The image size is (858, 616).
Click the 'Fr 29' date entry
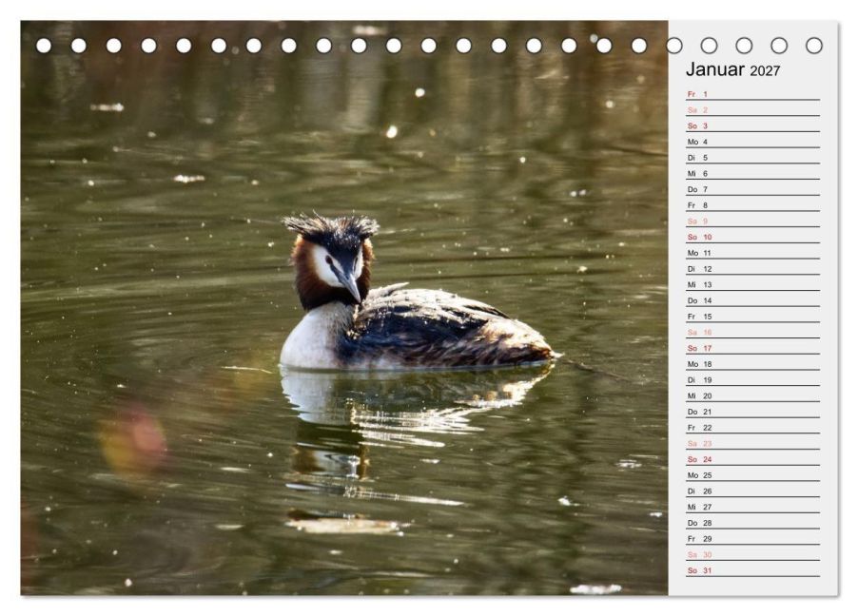point(753,538)
